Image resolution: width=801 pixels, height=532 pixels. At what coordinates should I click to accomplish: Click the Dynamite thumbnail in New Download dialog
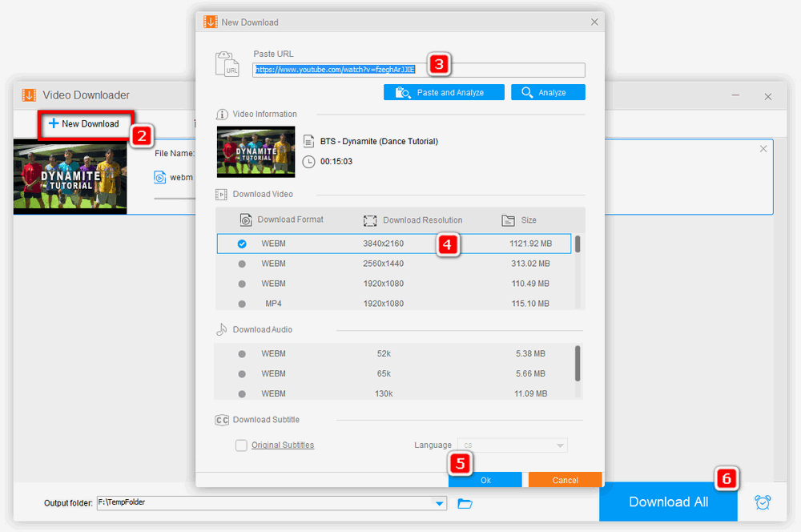click(x=256, y=151)
